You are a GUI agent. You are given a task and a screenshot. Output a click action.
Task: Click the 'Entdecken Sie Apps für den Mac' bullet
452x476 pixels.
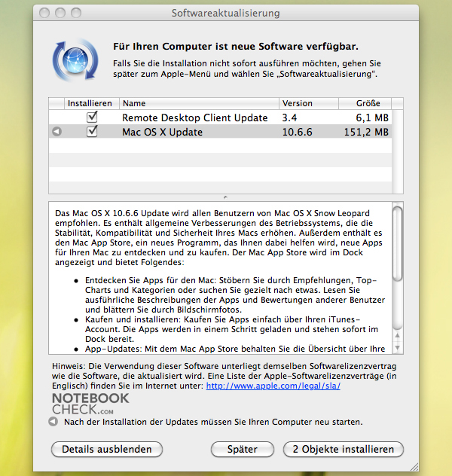click(234, 294)
